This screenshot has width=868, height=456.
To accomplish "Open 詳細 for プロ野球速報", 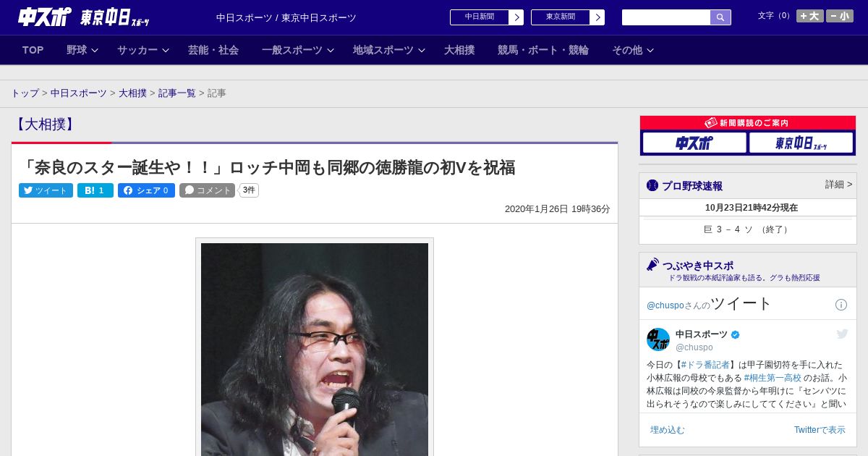I will click(x=838, y=185).
